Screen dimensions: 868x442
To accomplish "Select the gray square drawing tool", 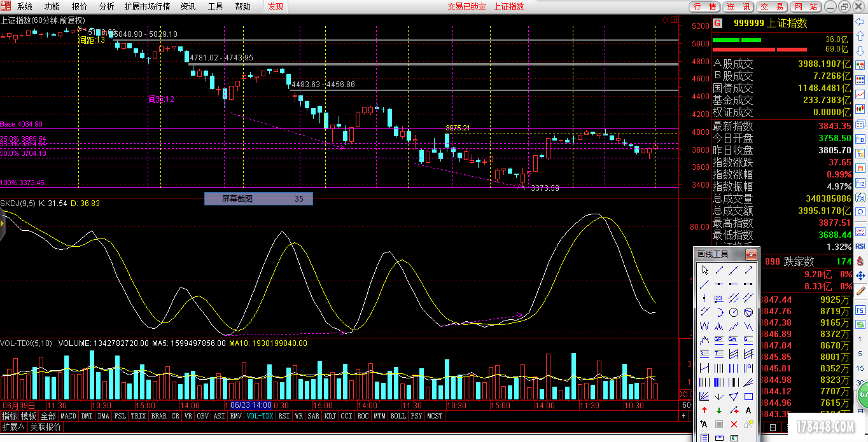I will coord(718,424).
